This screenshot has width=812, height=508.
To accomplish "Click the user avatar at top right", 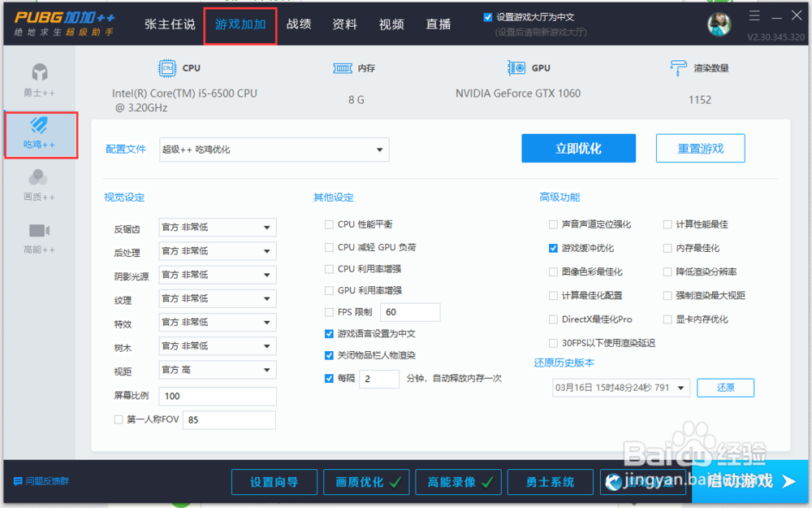I will [x=719, y=24].
